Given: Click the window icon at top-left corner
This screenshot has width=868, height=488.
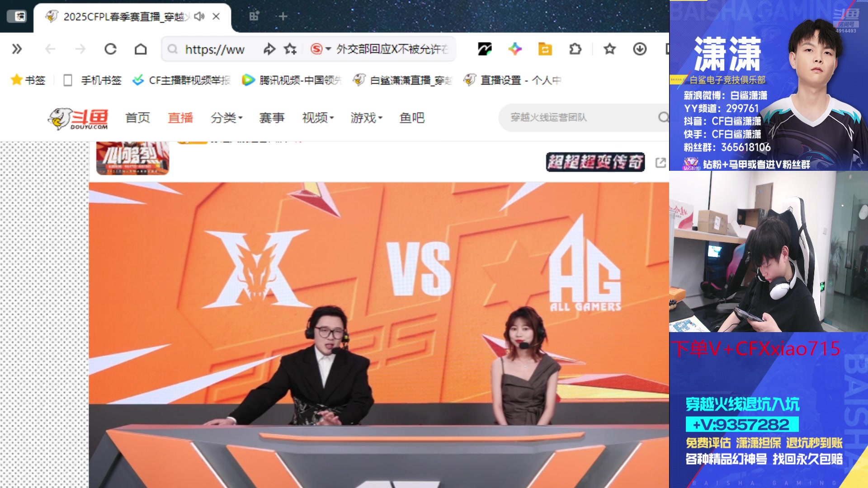Looking at the screenshot, I should pos(17,16).
